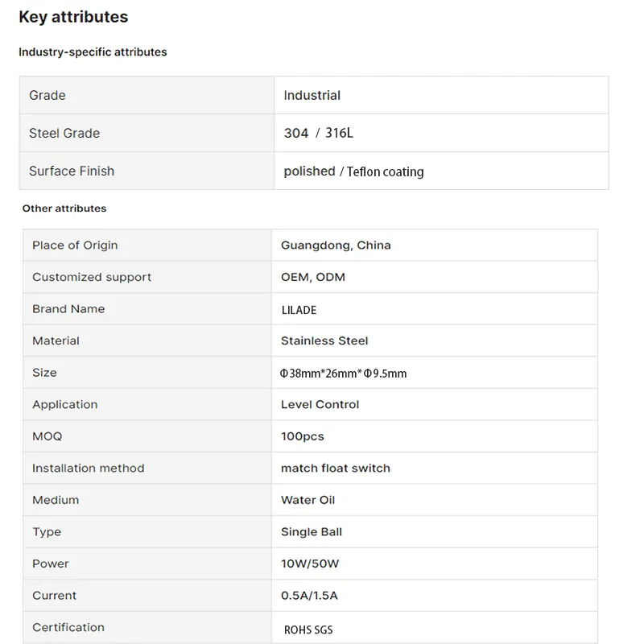Click the match float switch value
644x644 pixels.
tap(335, 468)
